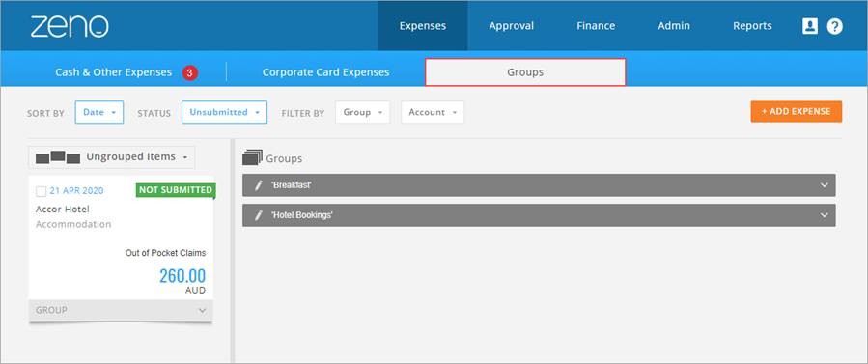Click the 'Breakfast' group name
868x364 pixels.
pos(291,185)
